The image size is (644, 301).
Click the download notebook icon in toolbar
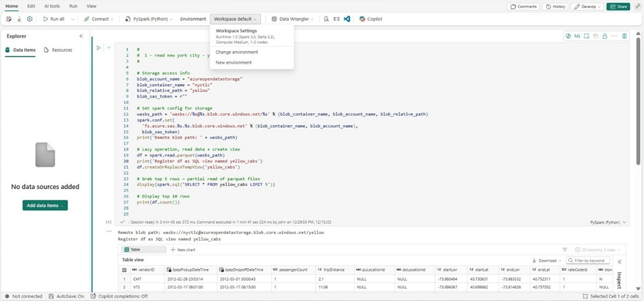[x=19, y=19]
